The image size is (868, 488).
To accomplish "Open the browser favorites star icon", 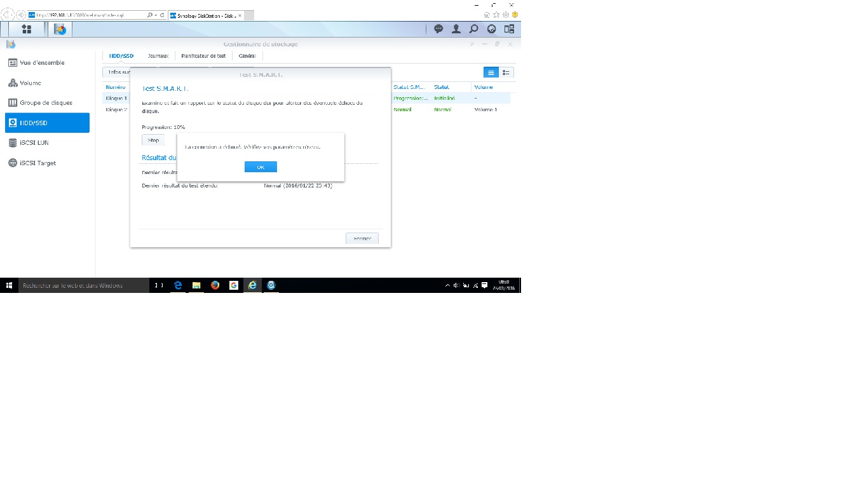I will click(x=497, y=15).
